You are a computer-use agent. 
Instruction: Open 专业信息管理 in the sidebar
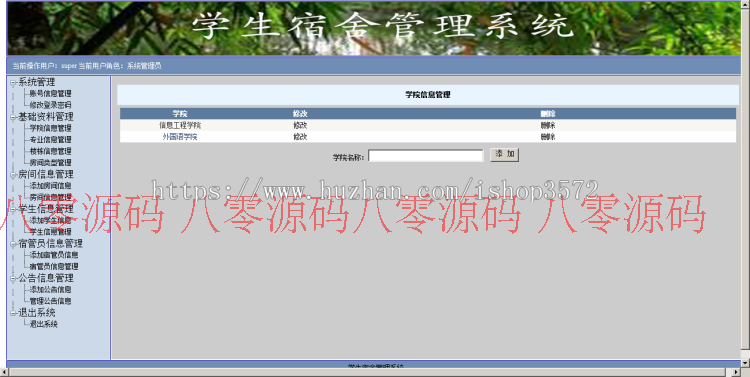click(50, 140)
